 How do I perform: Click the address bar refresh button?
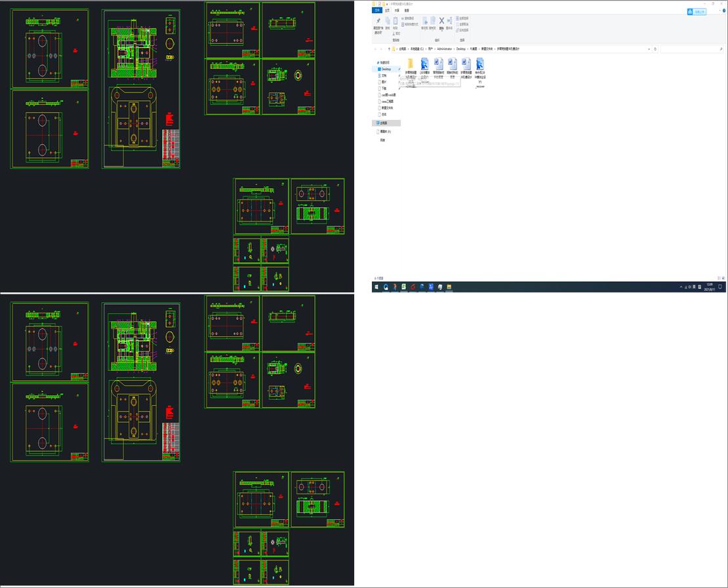(x=655, y=49)
